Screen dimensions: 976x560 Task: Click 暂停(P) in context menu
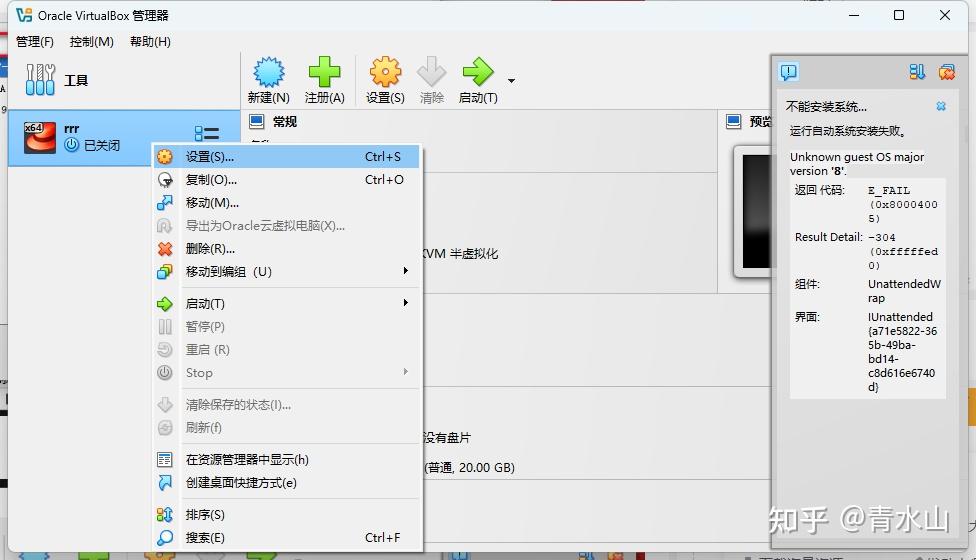click(286, 327)
